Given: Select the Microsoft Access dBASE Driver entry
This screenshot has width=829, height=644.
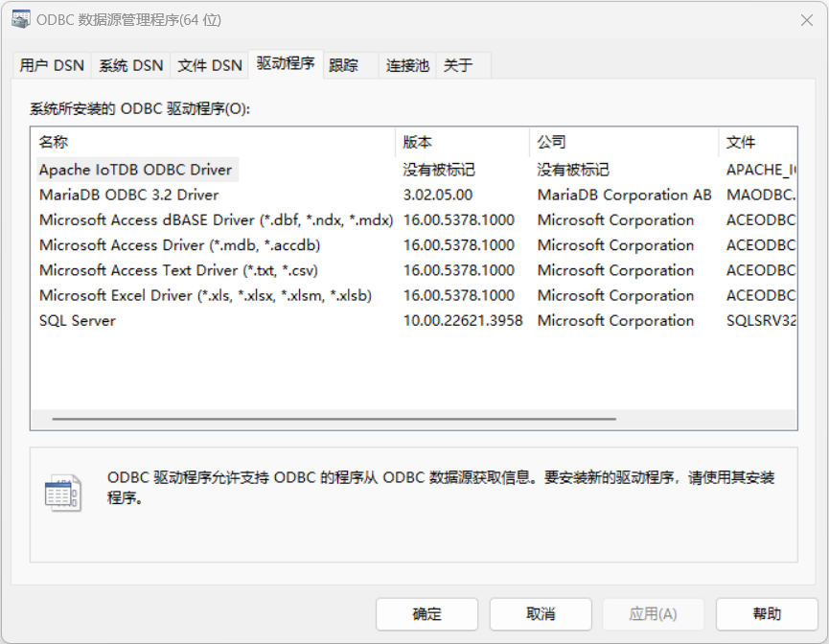Looking at the screenshot, I should point(216,219).
